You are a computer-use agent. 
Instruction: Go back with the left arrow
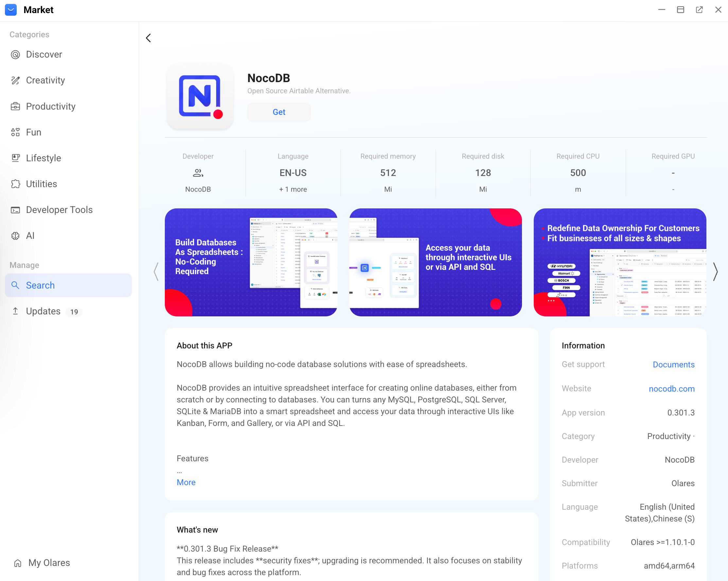[x=148, y=38]
